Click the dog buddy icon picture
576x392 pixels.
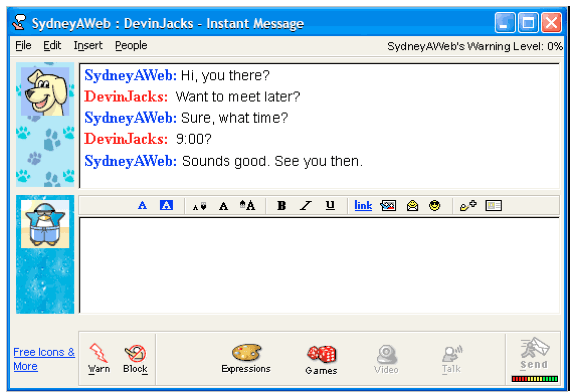(45, 91)
